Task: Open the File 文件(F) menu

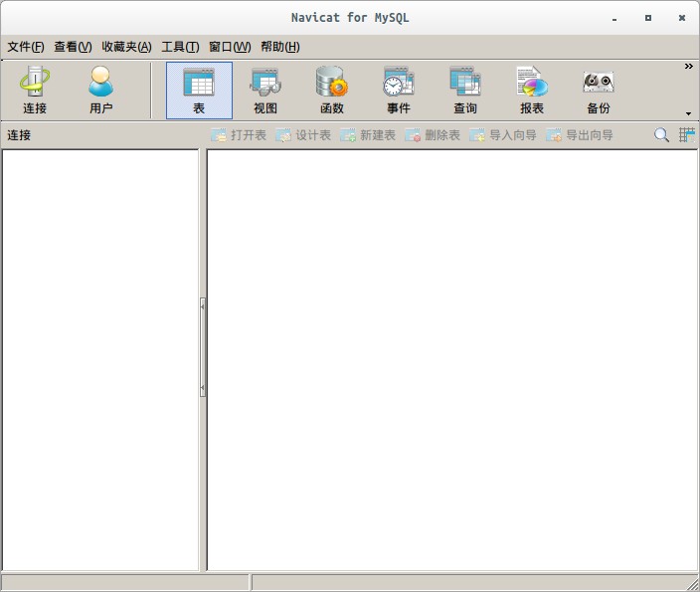Action: click(26, 47)
